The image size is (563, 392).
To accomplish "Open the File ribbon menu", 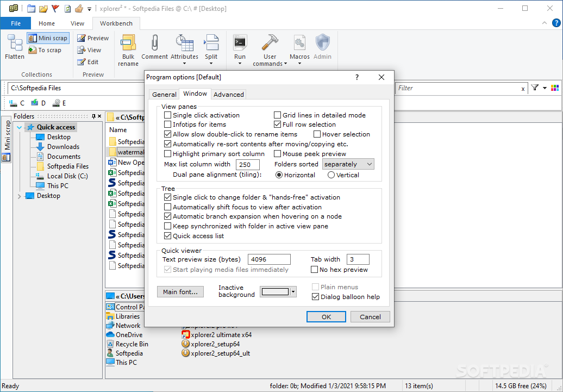I will click(x=15, y=23).
